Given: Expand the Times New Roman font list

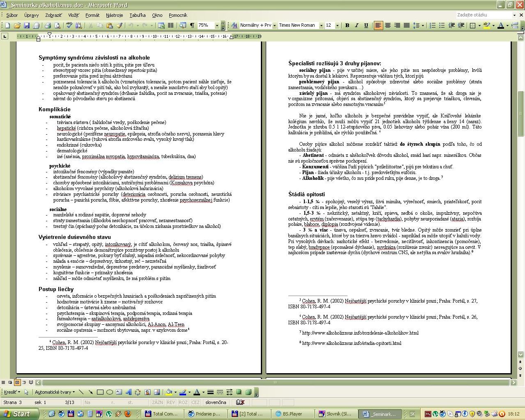Looking at the screenshot, I should click(321, 25).
